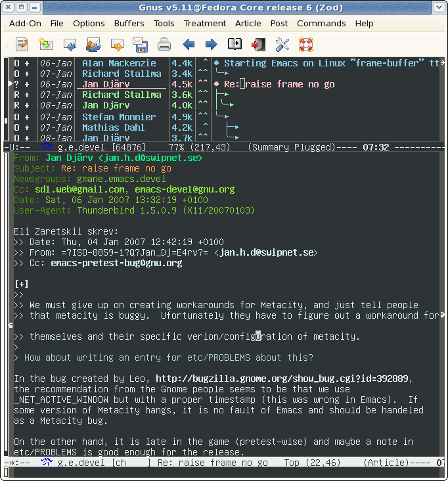Save the article with floppy icon
This screenshot has height=481, width=448.
(x=140, y=45)
